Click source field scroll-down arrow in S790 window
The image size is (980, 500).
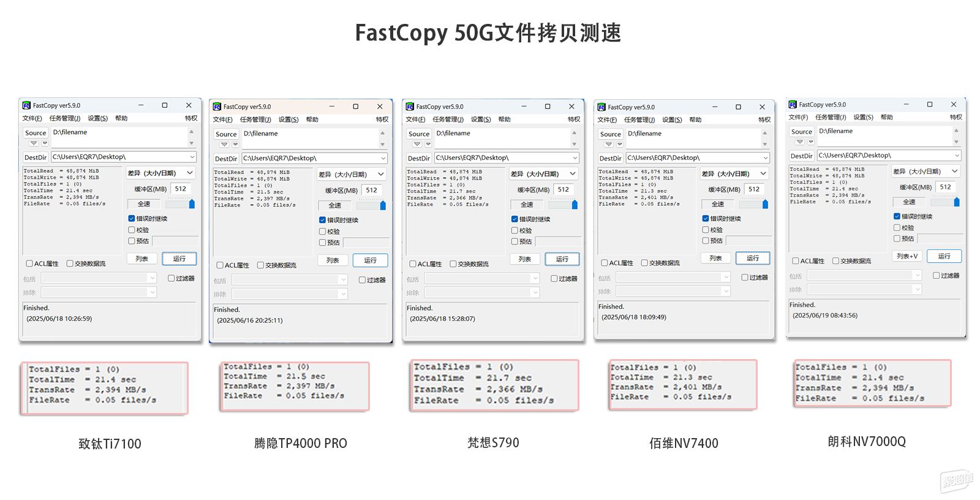575,144
